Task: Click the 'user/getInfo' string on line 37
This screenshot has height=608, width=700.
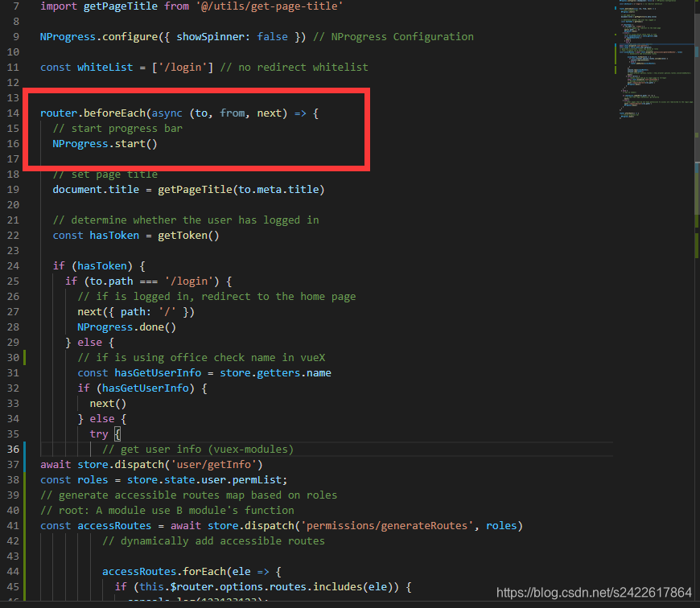Action: pyautogui.click(x=213, y=465)
